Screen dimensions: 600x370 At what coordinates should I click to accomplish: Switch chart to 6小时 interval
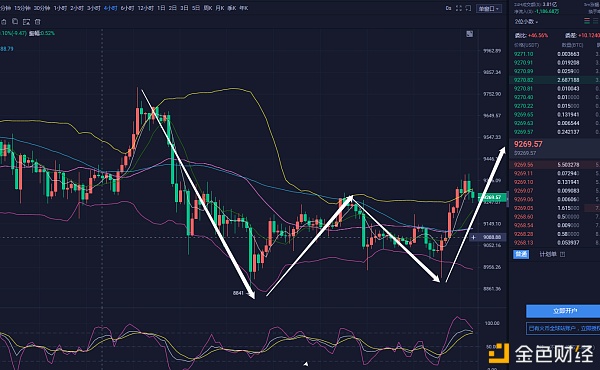click(x=127, y=8)
